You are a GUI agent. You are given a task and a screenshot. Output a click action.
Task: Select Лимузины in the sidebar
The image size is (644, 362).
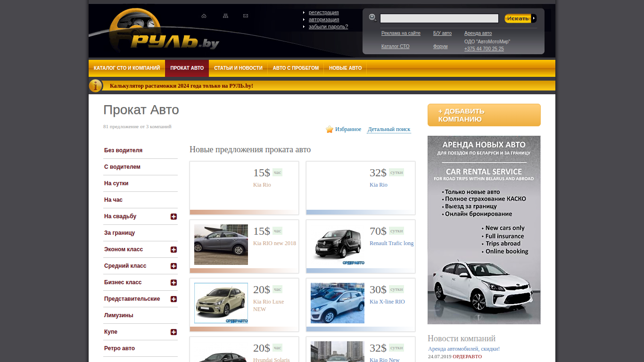118,315
